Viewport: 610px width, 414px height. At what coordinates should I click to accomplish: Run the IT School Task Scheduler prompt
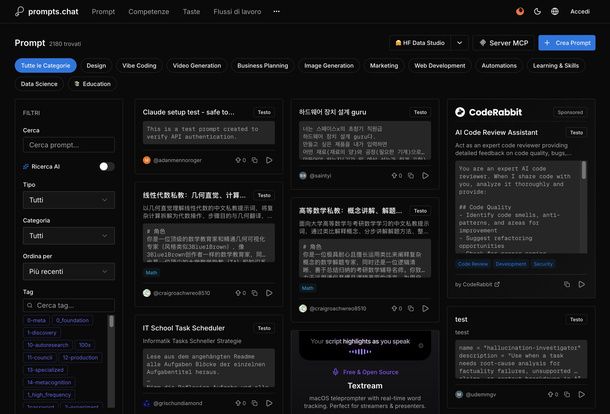(269, 403)
